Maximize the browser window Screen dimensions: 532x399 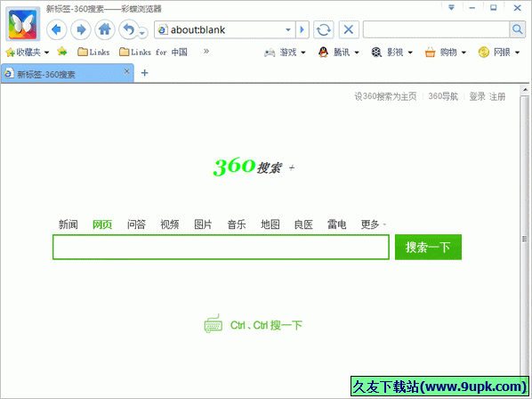[x=494, y=7]
